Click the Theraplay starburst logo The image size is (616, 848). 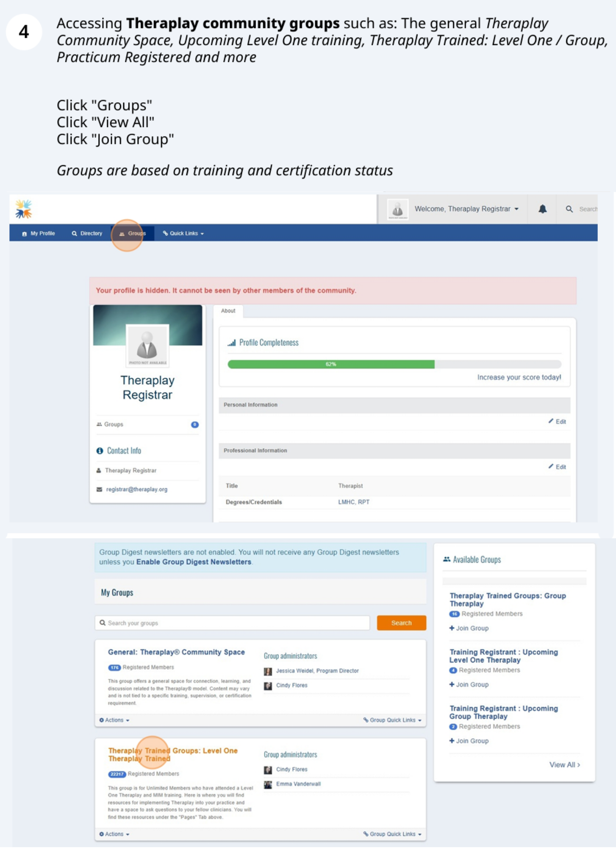coord(24,209)
